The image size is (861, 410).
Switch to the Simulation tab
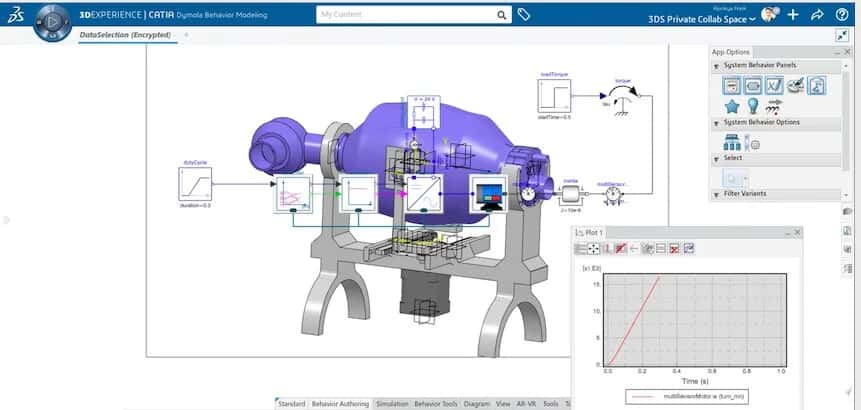(392, 404)
